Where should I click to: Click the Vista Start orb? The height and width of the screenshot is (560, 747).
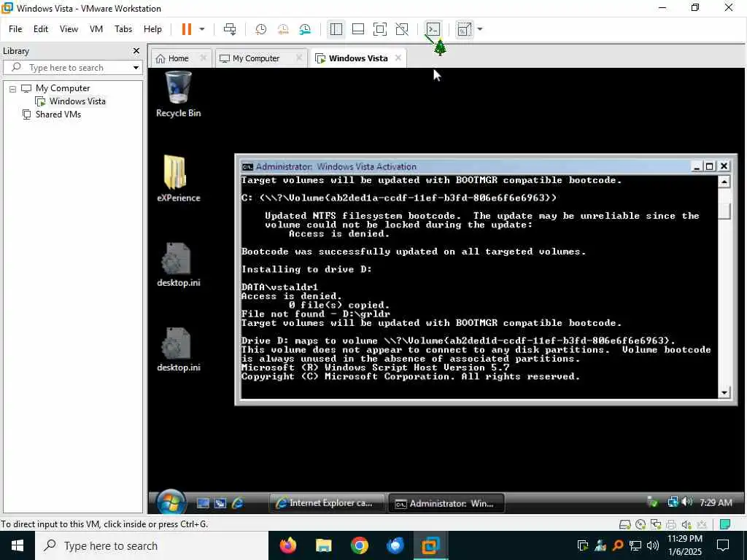click(171, 502)
